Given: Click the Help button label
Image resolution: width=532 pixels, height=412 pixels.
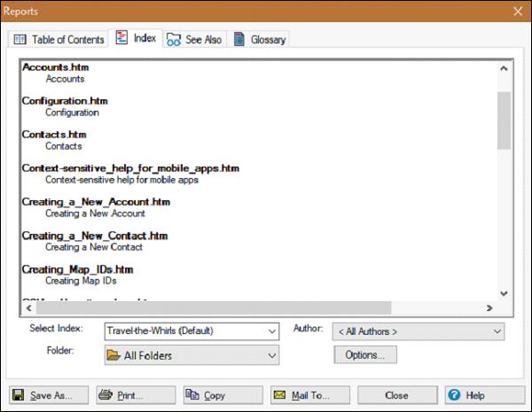Looking at the screenshot, I should coord(475,395).
